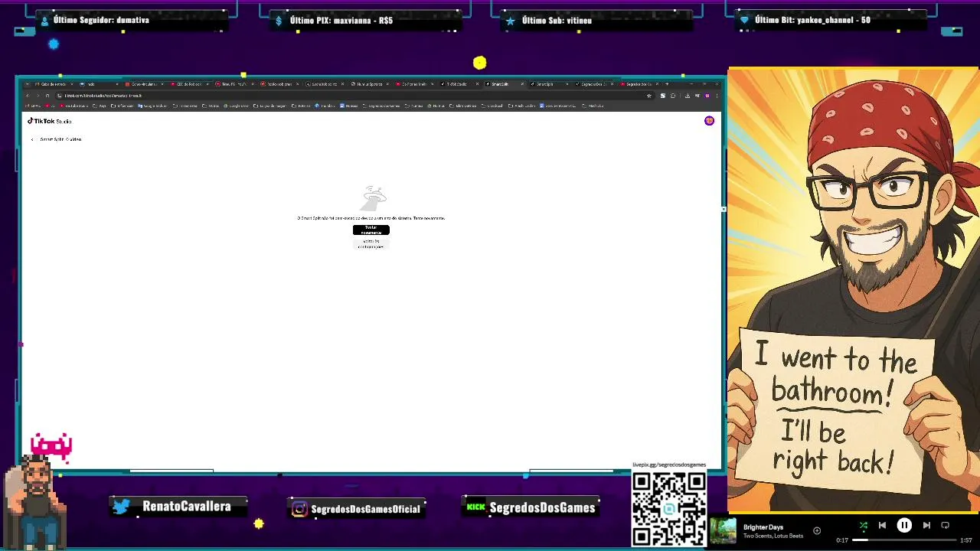Bookmark this page with the star icon
The width and height of the screenshot is (980, 551).
649,96
